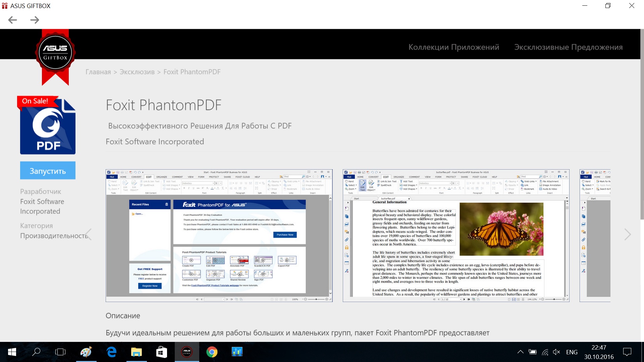Open File Explorer from taskbar
Viewport: 644px width, 362px height.
tap(137, 352)
